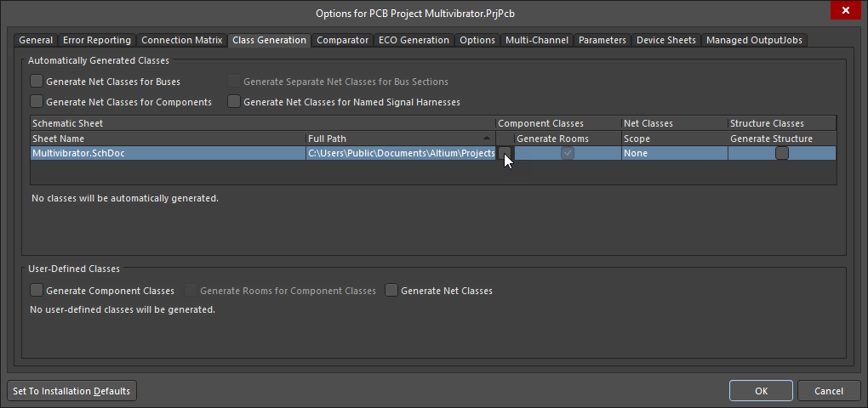Toggle Generate Net Classes for Components checkbox
Screen dimensions: 868x408
point(37,102)
